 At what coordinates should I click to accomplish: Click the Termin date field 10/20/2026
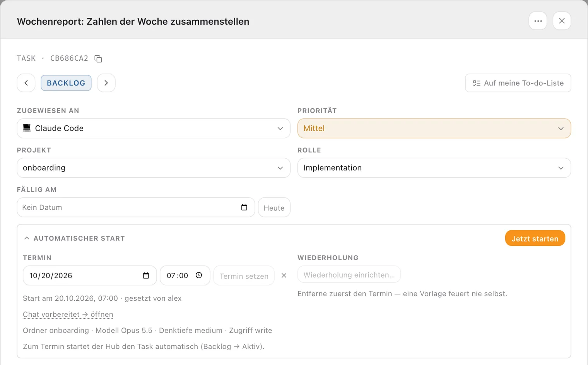pos(90,276)
